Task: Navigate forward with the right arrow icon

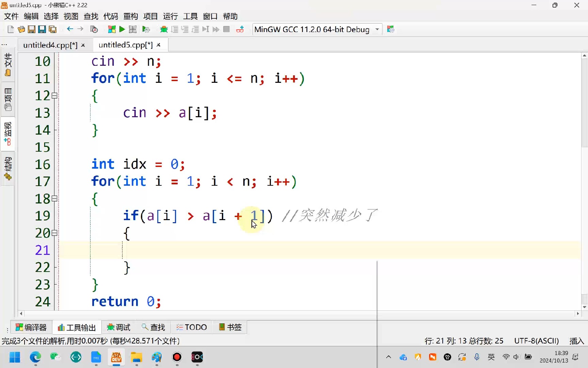Action: coord(80,29)
